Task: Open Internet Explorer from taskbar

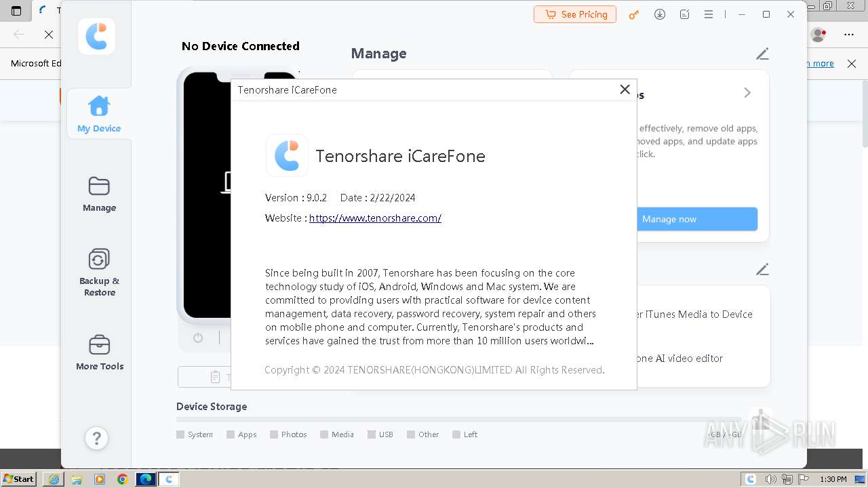Action: [54, 479]
